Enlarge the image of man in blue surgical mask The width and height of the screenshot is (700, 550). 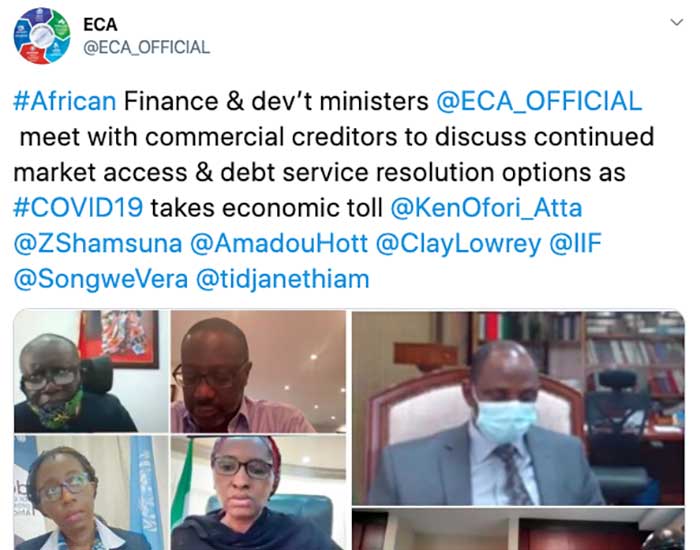pos(518,408)
